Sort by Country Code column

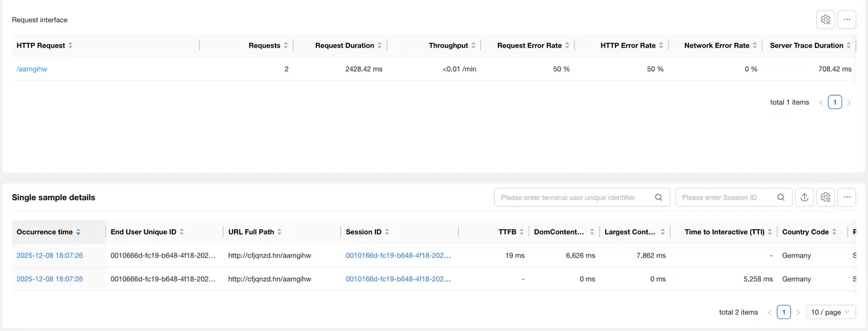834,232
